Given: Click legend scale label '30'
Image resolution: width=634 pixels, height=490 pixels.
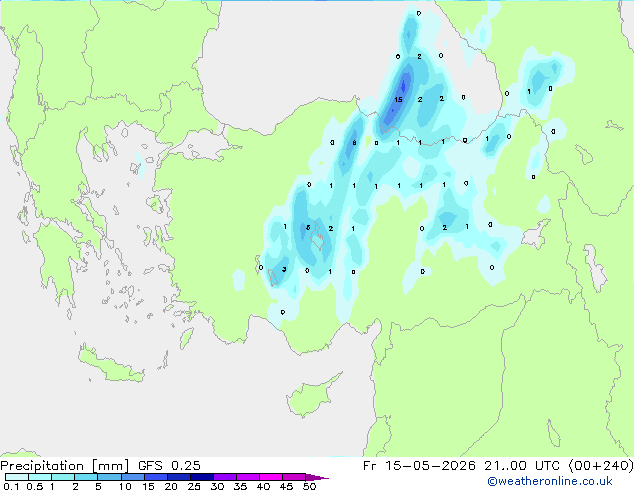Looking at the screenshot, I should click(217, 486).
